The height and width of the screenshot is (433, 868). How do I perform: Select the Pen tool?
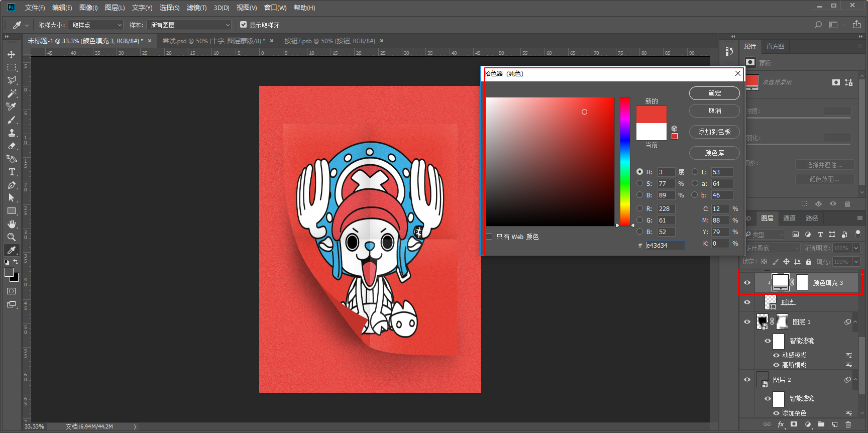[12, 185]
